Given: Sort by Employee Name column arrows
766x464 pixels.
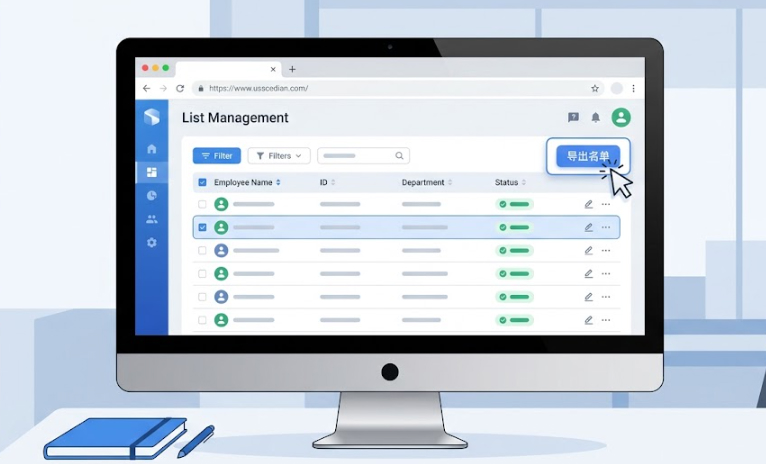Looking at the screenshot, I should [x=278, y=182].
